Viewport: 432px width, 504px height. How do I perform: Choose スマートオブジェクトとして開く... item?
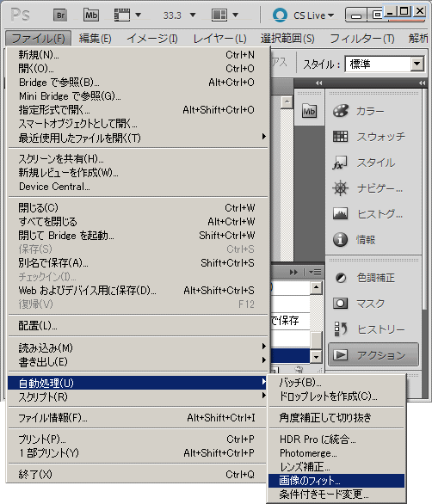[x=138, y=124]
